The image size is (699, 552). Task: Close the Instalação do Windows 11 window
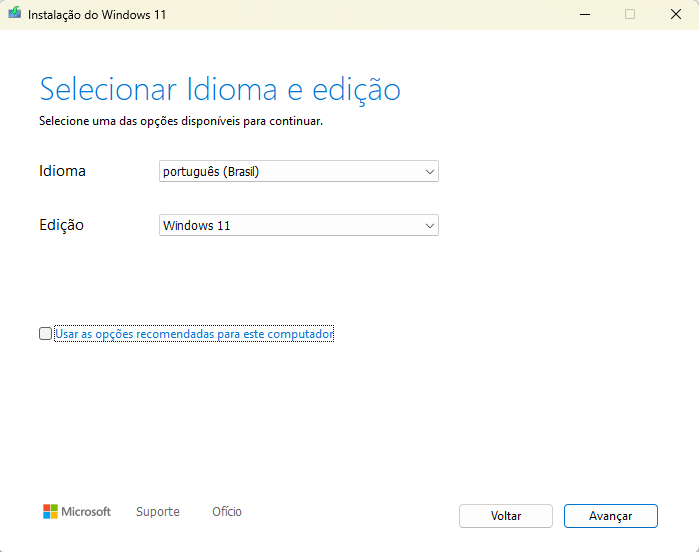[x=676, y=15]
